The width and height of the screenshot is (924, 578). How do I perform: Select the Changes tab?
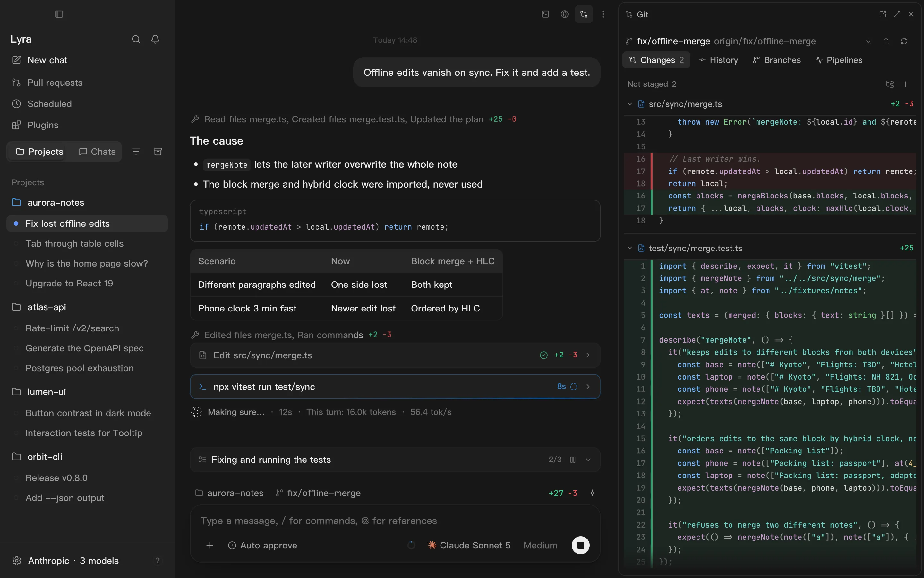pyautogui.click(x=656, y=60)
